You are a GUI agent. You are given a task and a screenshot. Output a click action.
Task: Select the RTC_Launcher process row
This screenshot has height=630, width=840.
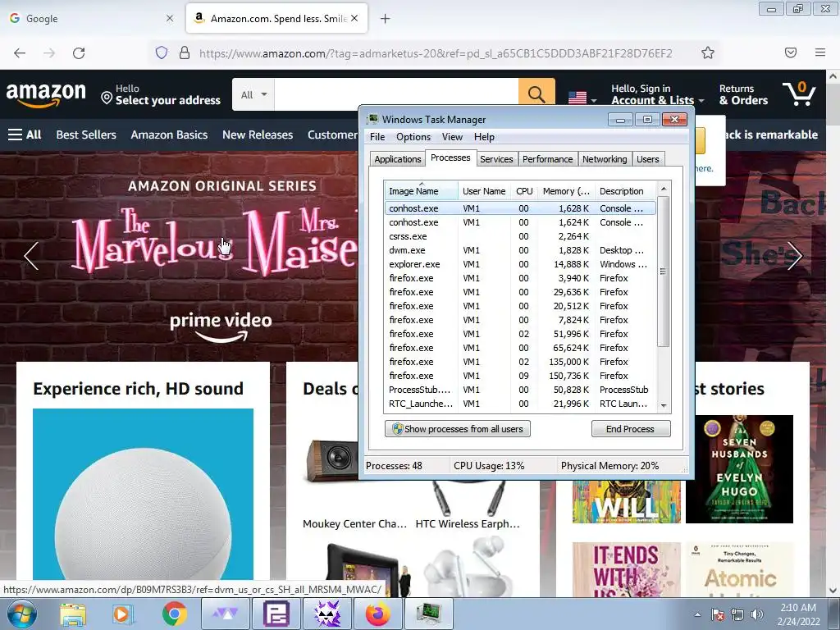[520, 404]
